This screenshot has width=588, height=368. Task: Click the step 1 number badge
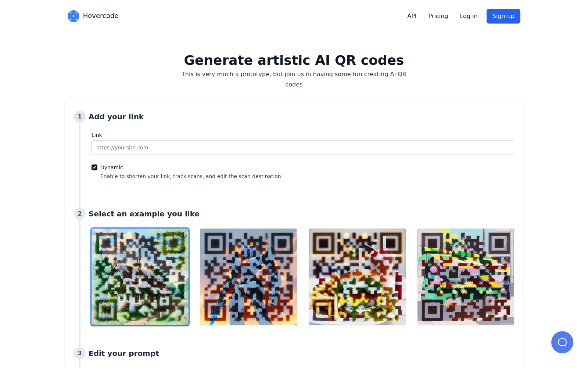79,116
